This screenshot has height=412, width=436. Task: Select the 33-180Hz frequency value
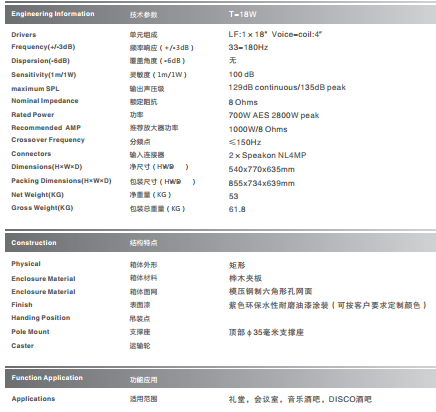click(248, 47)
